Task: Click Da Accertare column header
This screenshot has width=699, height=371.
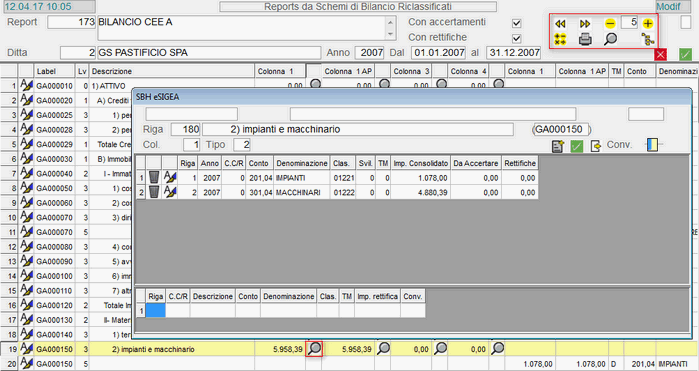Action: pyautogui.click(x=476, y=163)
